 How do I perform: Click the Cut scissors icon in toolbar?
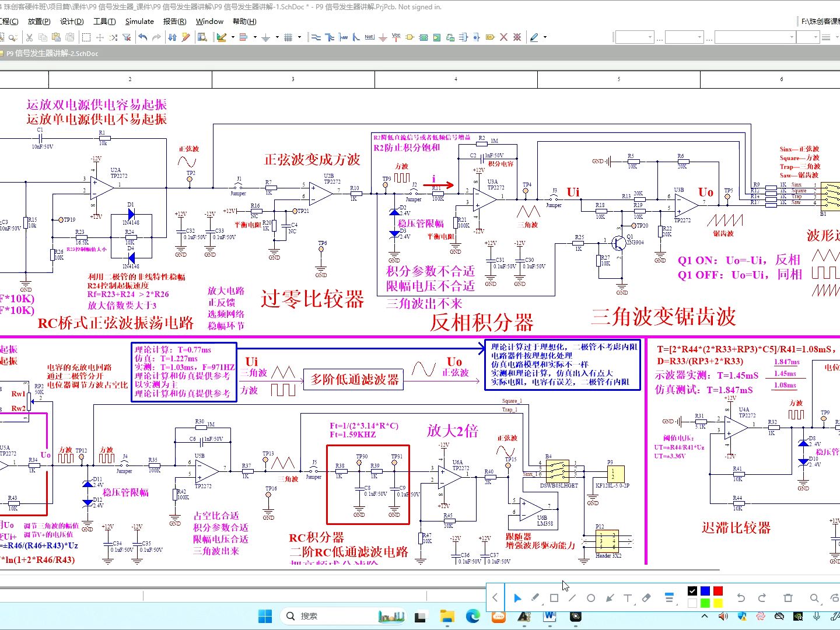coord(29,37)
